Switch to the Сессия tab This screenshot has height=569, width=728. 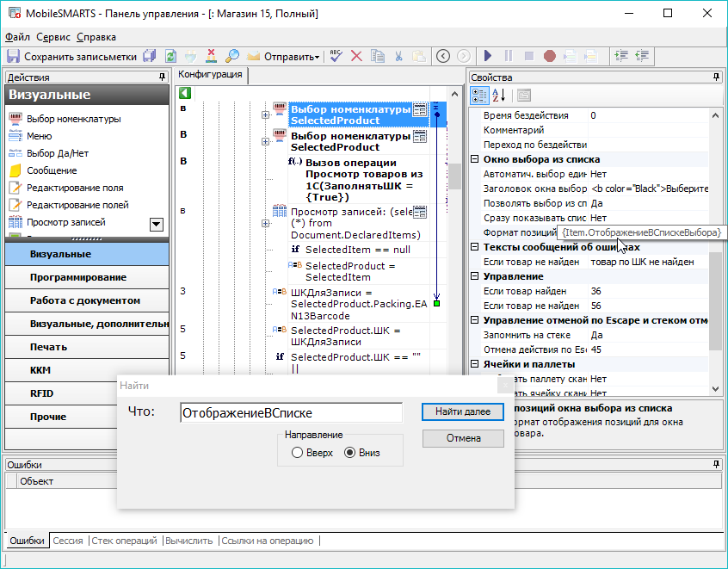point(68,541)
